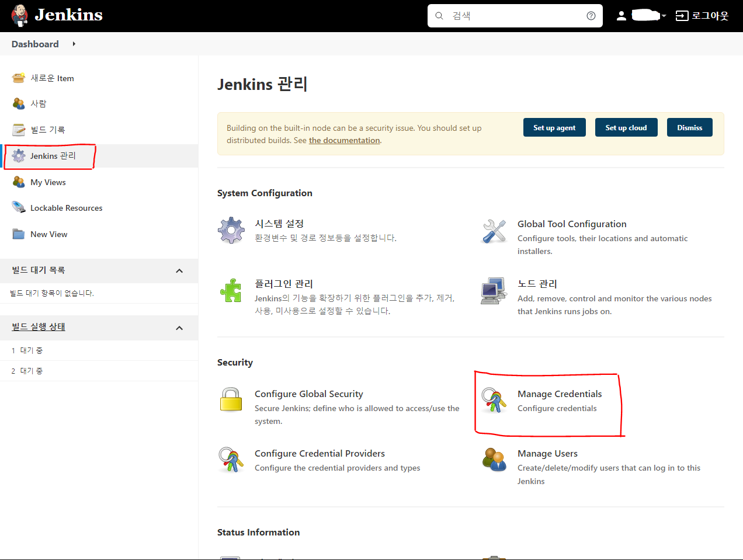
Task: Select the Global Tool Configuration wrench icon
Action: click(494, 231)
